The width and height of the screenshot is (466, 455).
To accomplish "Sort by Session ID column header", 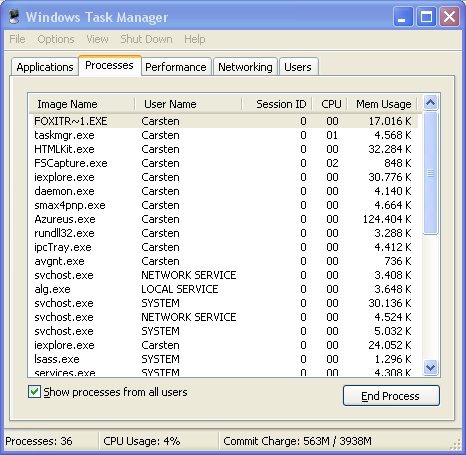I will point(277,104).
